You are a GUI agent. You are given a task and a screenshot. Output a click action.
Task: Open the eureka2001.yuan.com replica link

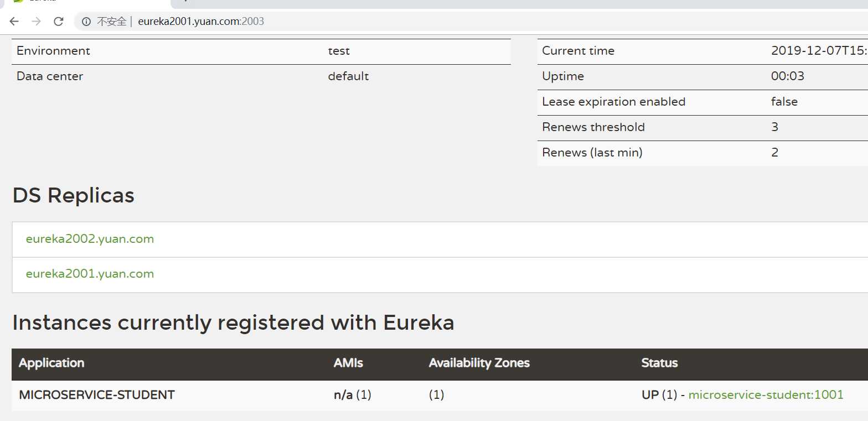[90, 274]
